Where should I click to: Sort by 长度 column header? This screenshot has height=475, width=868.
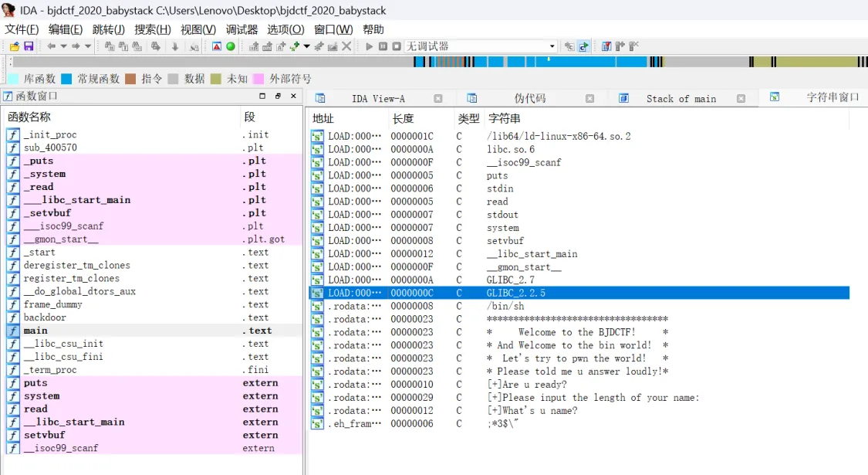click(x=403, y=119)
